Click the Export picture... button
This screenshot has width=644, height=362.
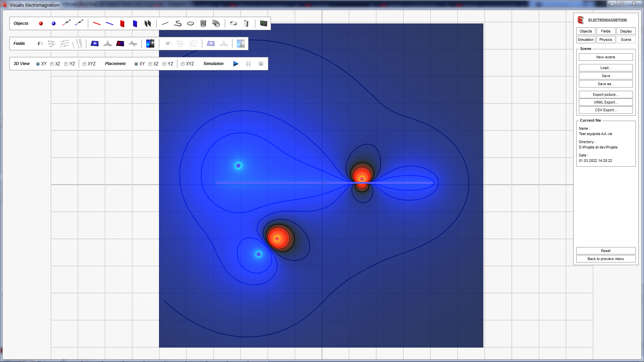click(605, 95)
